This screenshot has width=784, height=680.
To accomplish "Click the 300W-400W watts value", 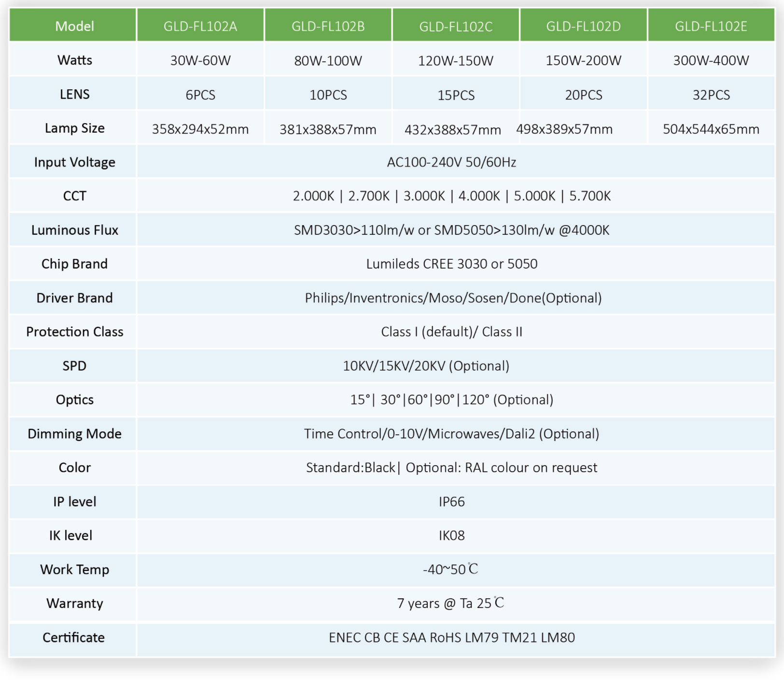I will tap(711, 60).
